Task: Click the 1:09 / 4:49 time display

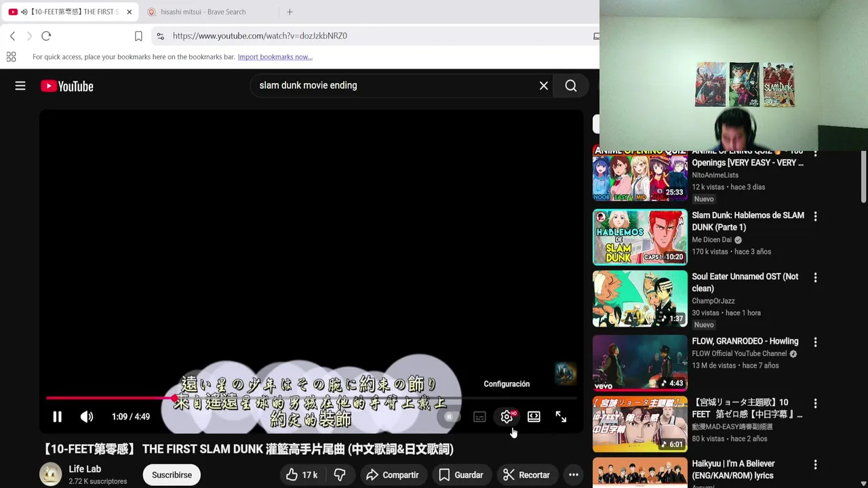Action: pos(131,417)
